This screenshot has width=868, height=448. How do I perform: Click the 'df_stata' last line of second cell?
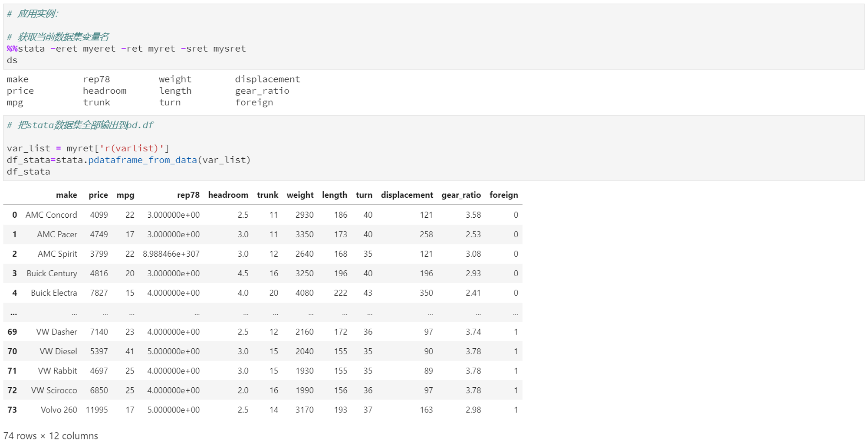click(x=28, y=172)
